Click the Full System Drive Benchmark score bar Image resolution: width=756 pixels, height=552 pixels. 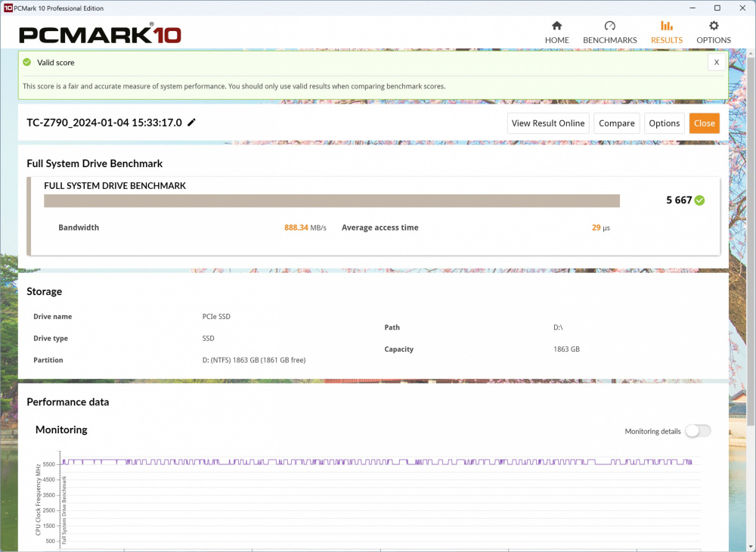click(332, 201)
